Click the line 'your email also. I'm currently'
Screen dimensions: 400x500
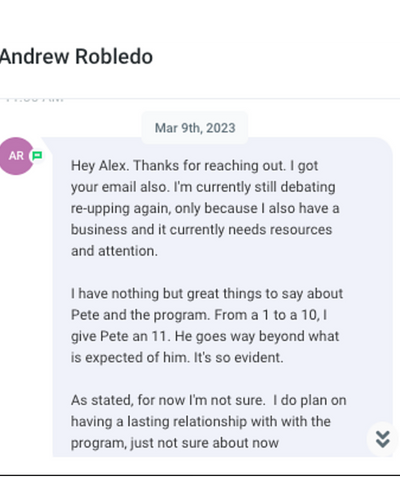click(x=203, y=187)
